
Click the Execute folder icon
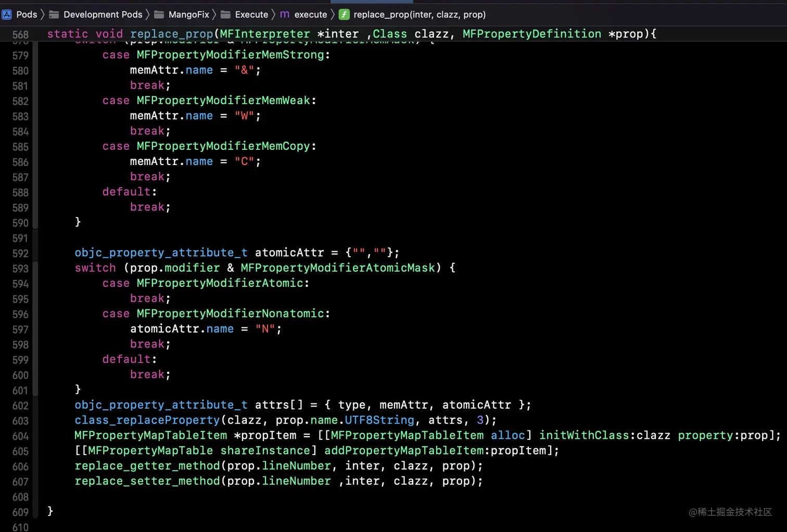(225, 15)
